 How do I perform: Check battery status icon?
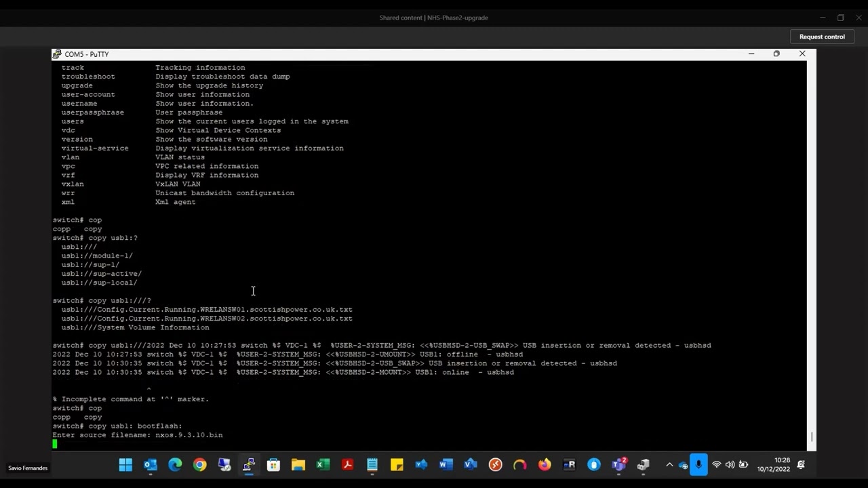(x=743, y=465)
